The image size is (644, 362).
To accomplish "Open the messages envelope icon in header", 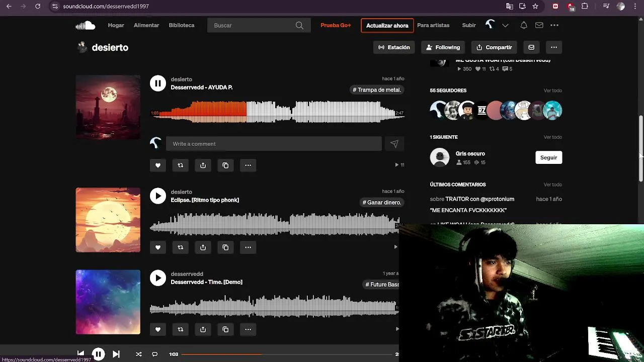I will 539,25.
